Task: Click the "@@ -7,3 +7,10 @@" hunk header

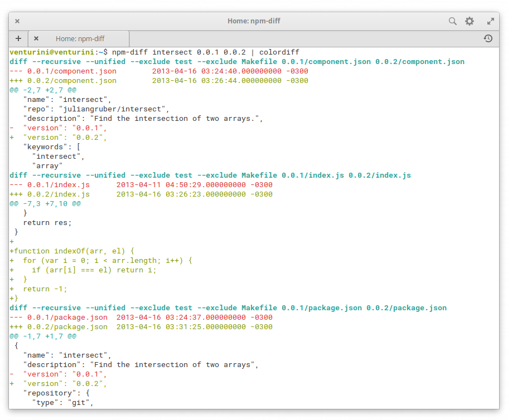Action: [x=45, y=203]
